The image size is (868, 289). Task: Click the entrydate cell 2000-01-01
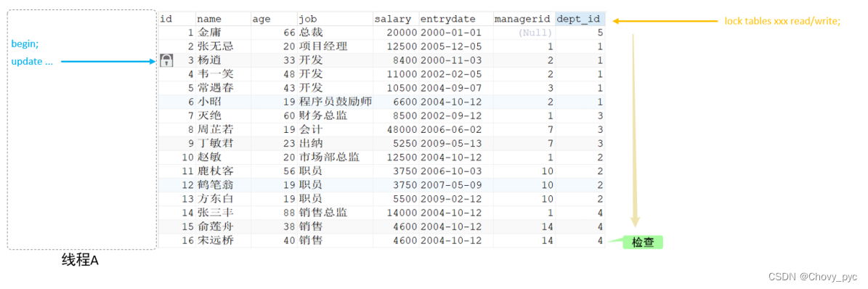tap(456, 33)
